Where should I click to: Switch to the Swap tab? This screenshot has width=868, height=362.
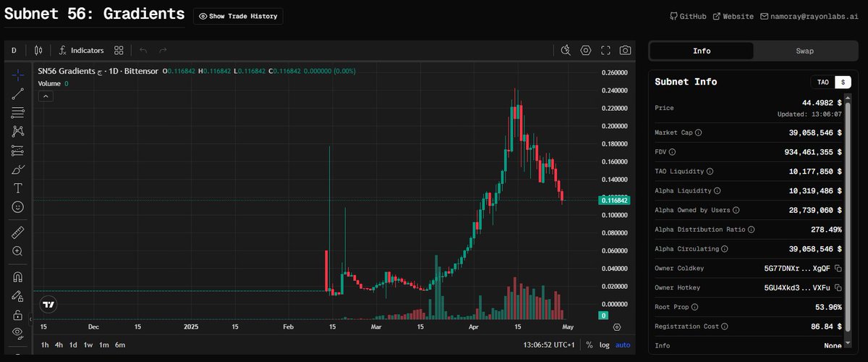tap(804, 51)
